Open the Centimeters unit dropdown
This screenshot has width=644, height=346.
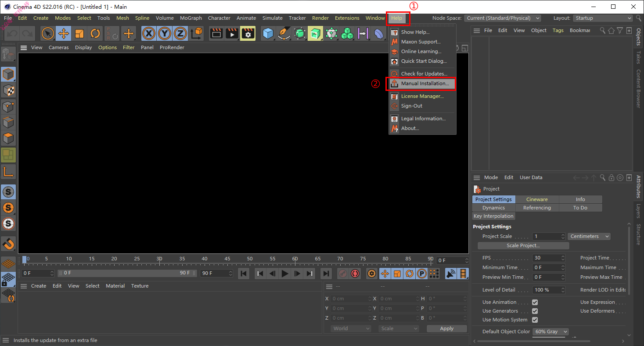tap(589, 236)
